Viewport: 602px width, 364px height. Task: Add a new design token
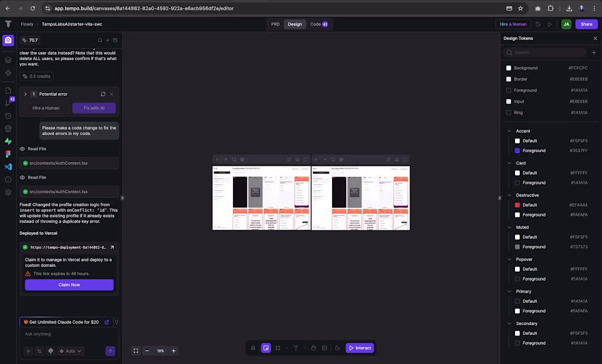(594, 53)
